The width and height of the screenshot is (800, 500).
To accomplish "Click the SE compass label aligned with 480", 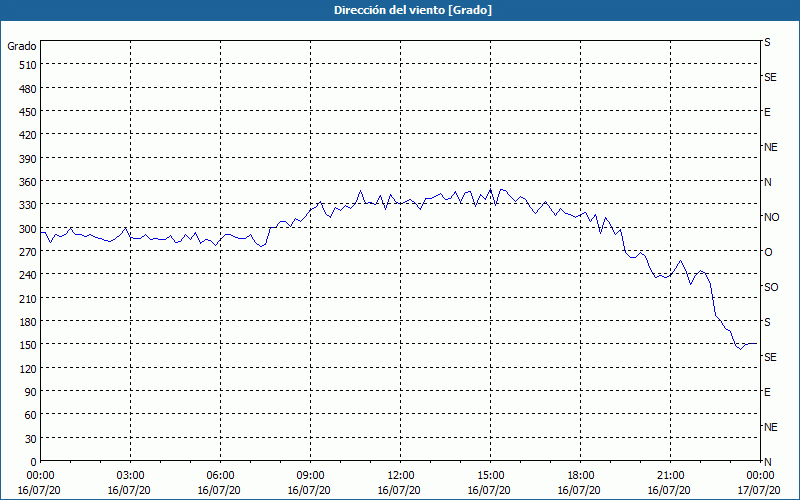I will pyautogui.click(x=770, y=77).
